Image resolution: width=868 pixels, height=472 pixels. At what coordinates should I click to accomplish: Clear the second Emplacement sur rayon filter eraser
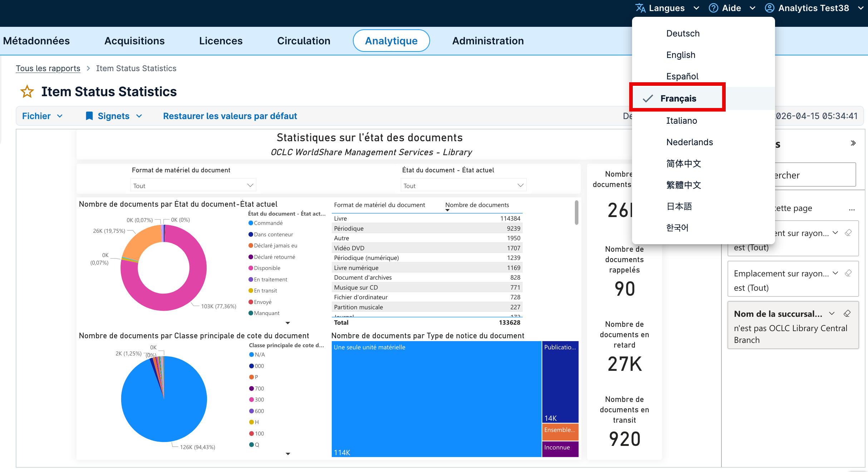[x=848, y=273]
